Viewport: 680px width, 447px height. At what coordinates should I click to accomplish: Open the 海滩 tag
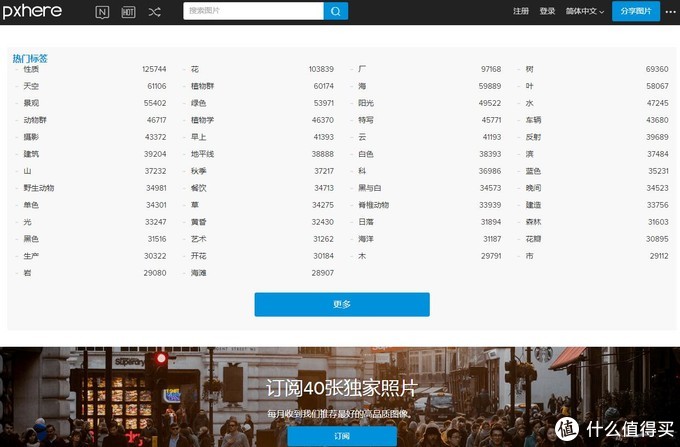[x=199, y=273]
